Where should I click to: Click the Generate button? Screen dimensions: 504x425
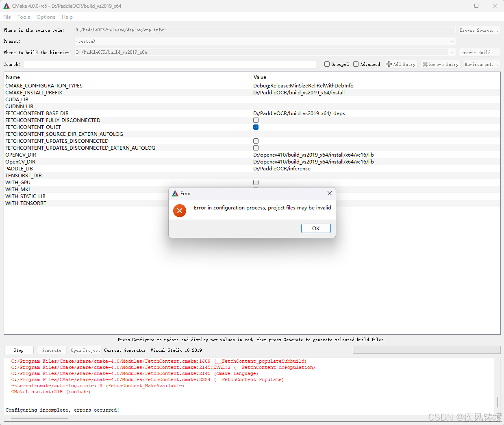[52, 350]
